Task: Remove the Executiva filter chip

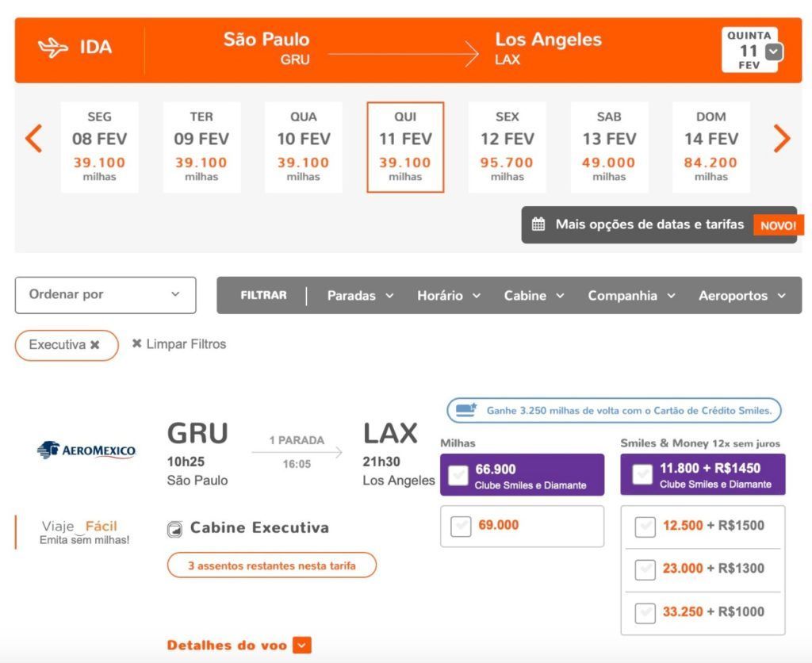Action: coord(95,344)
